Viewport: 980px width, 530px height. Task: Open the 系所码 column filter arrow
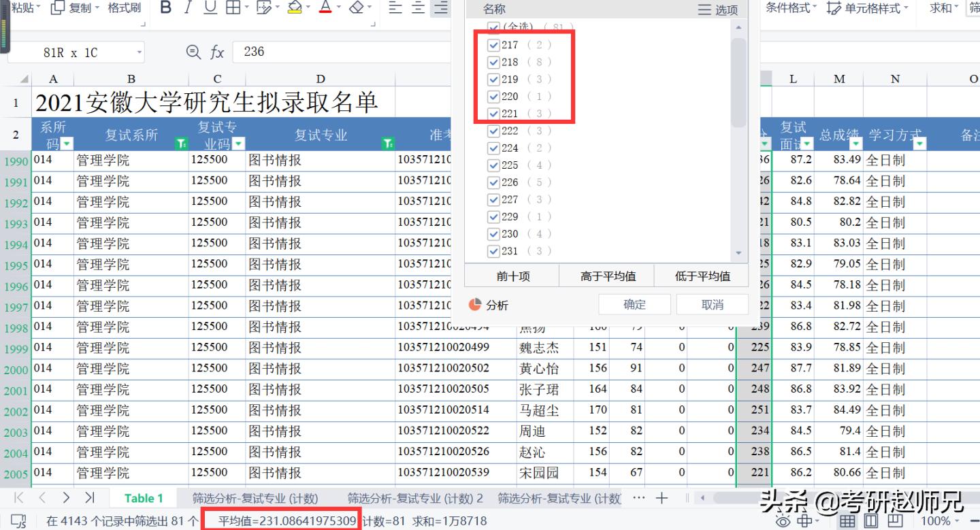67,144
